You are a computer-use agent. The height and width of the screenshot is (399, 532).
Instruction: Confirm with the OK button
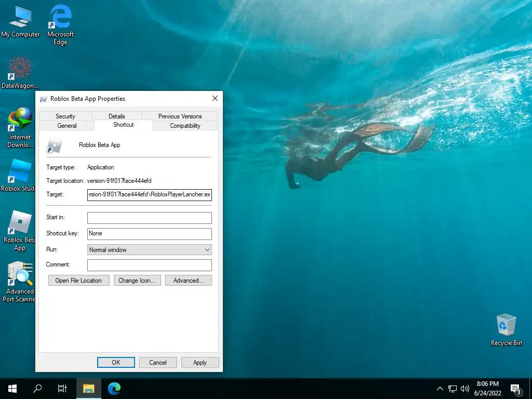[x=116, y=362]
